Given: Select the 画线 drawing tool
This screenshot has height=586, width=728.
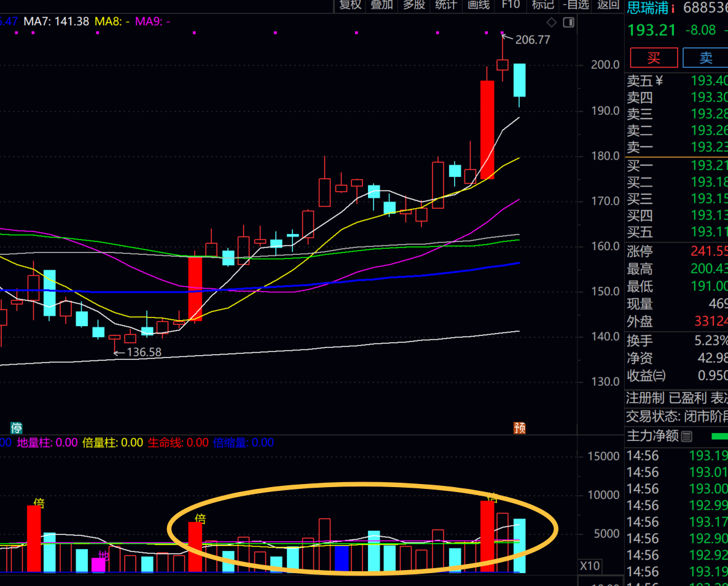Looking at the screenshot, I should (478, 5).
